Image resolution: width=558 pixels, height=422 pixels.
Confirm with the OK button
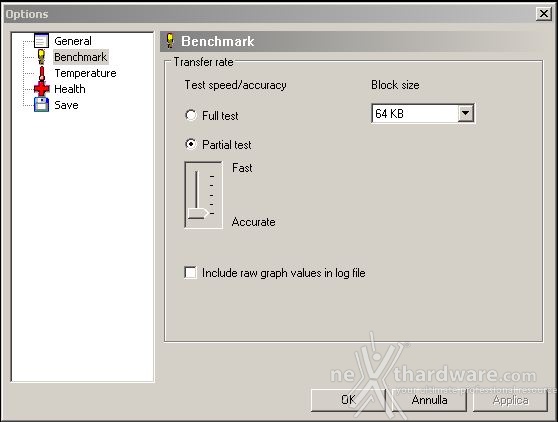pyautogui.click(x=348, y=400)
